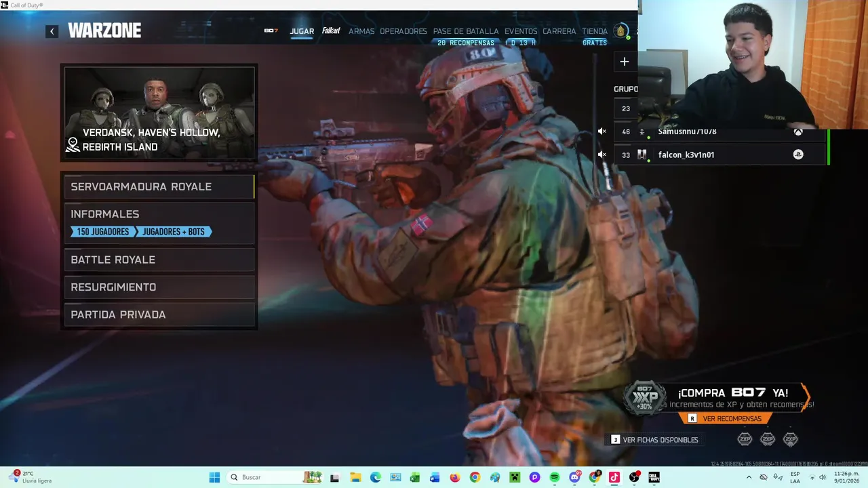Click the BO7 XP +30% badge

coord(644,397)
